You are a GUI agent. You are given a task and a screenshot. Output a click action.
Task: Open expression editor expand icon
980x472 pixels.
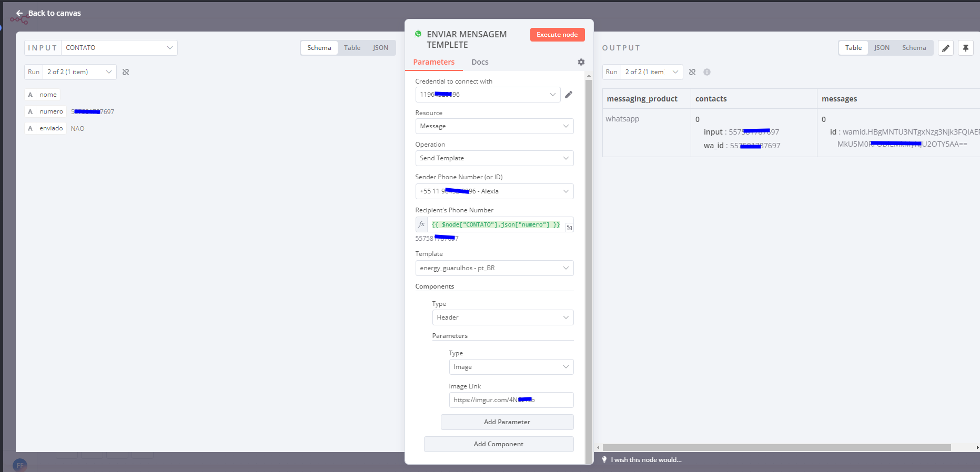pos(569,228)
